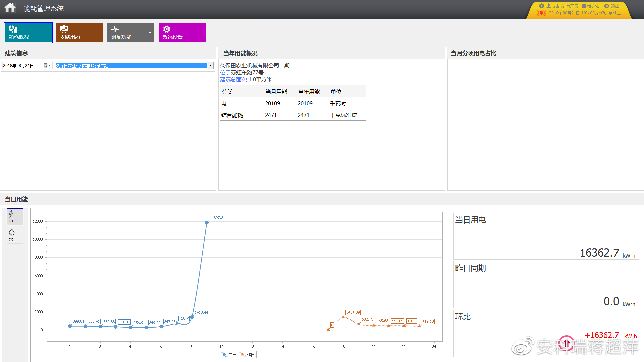644x362 pixels.
Task: Click the 当日用电 16362.7 value
Action: click(x=599, y=253)
